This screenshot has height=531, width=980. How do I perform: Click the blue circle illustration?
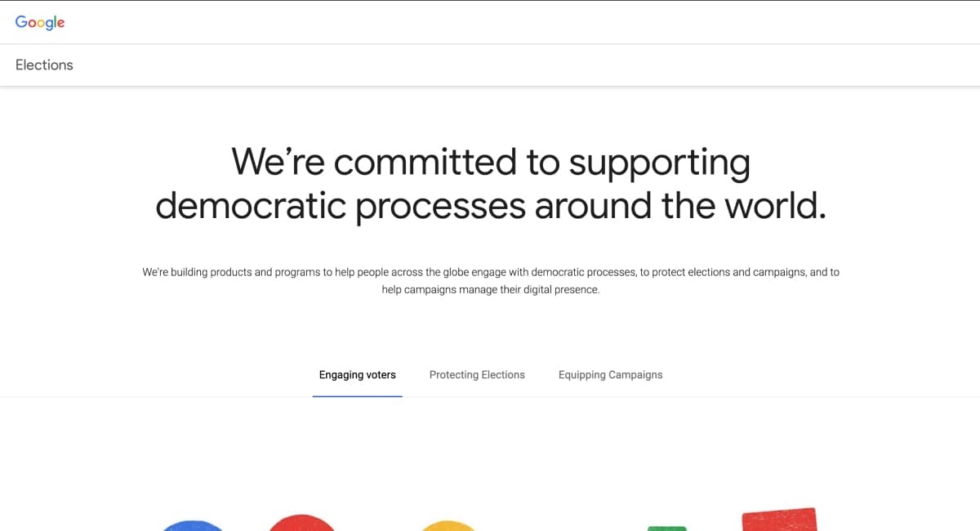point(193,526)
